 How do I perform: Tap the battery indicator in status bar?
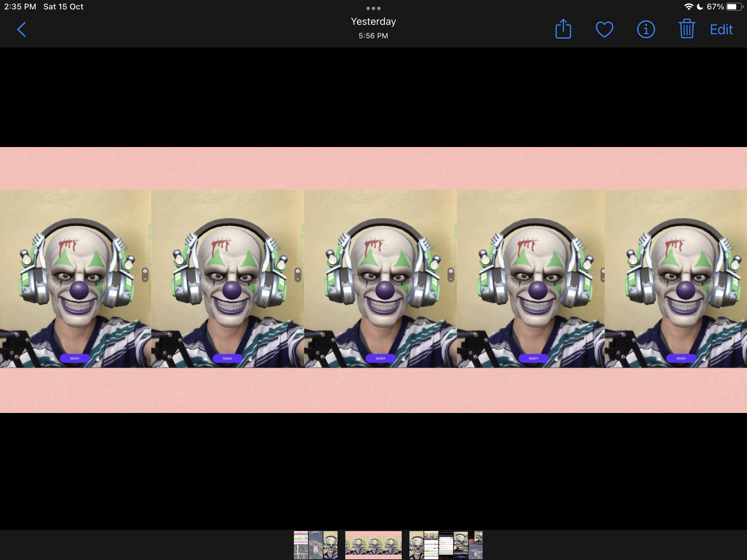click(734, 7)
